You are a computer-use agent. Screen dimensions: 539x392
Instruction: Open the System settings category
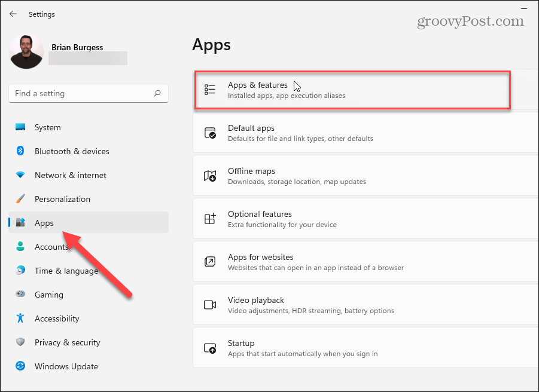click(48, 127)
